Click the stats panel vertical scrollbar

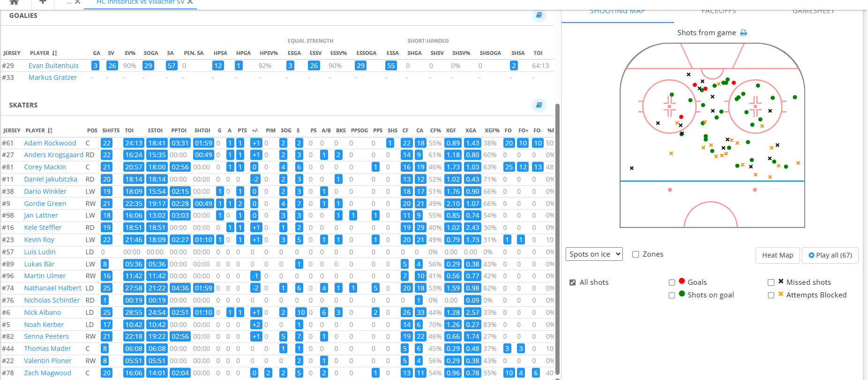[x=557, y=235]
